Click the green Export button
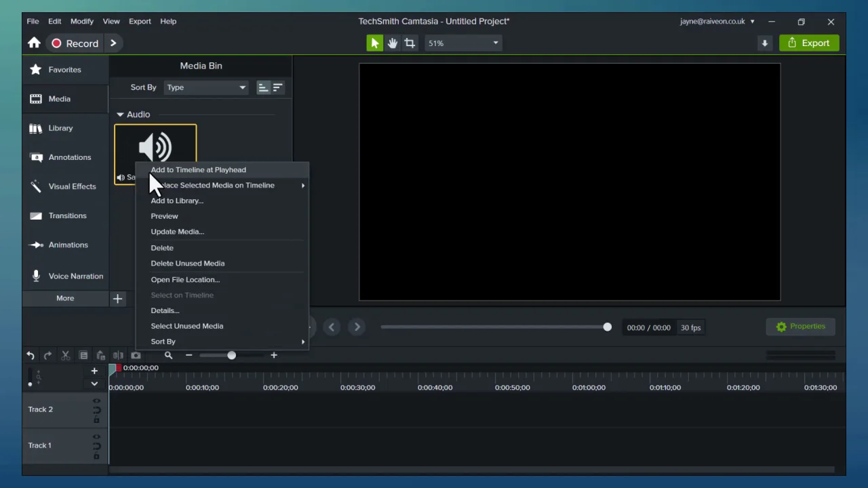 click(809, 43)
